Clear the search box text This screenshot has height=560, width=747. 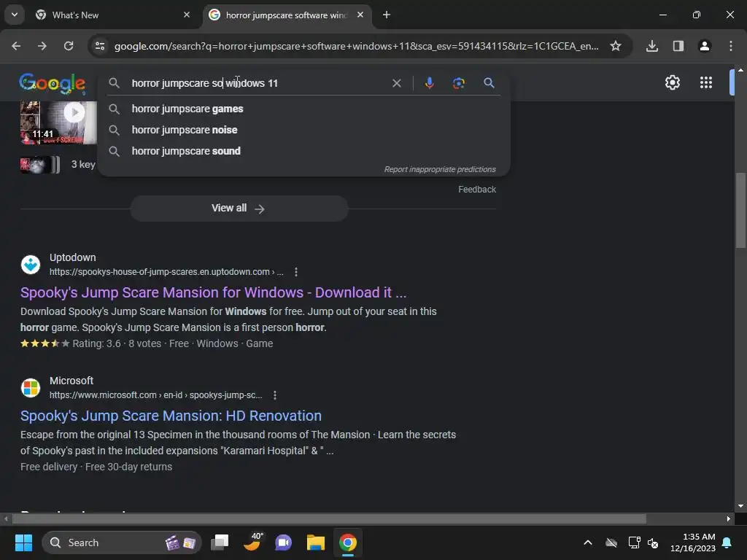(x=396, y=83)
